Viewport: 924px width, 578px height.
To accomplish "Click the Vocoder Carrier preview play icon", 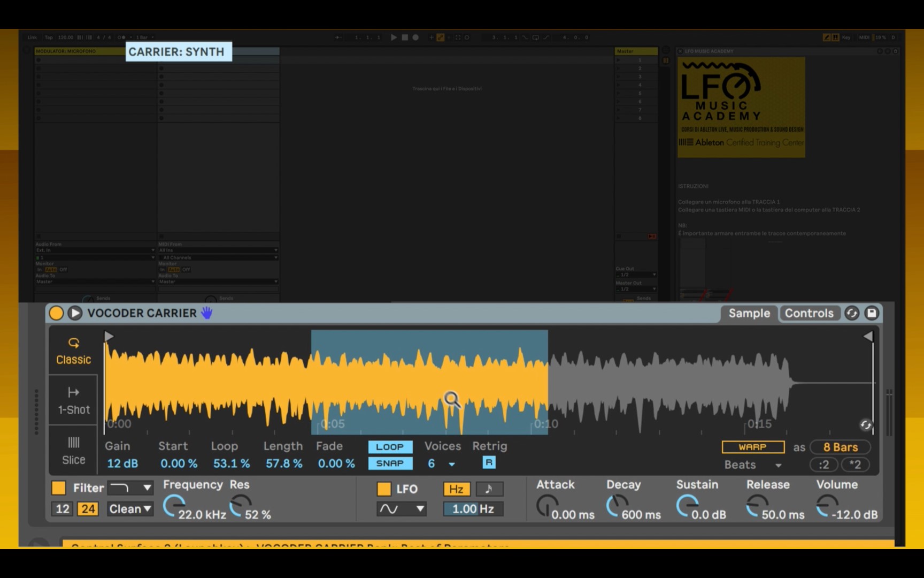I will click(75, 313).
